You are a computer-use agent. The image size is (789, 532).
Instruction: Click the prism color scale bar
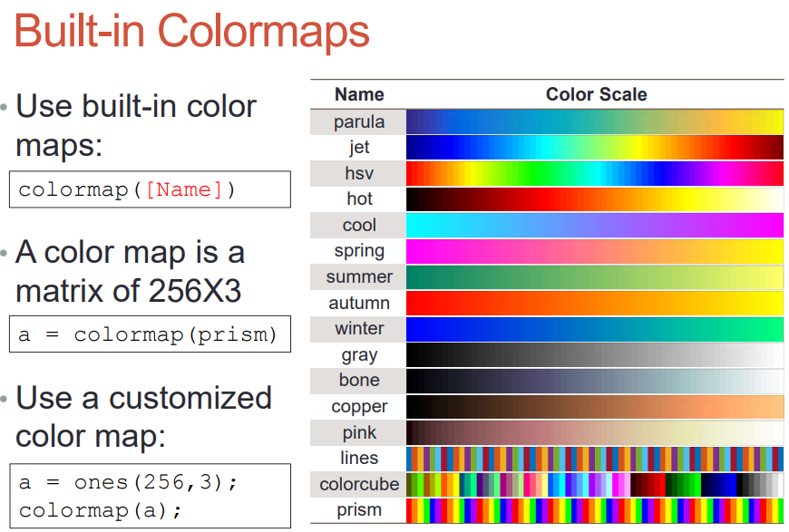tap(595, 510)
